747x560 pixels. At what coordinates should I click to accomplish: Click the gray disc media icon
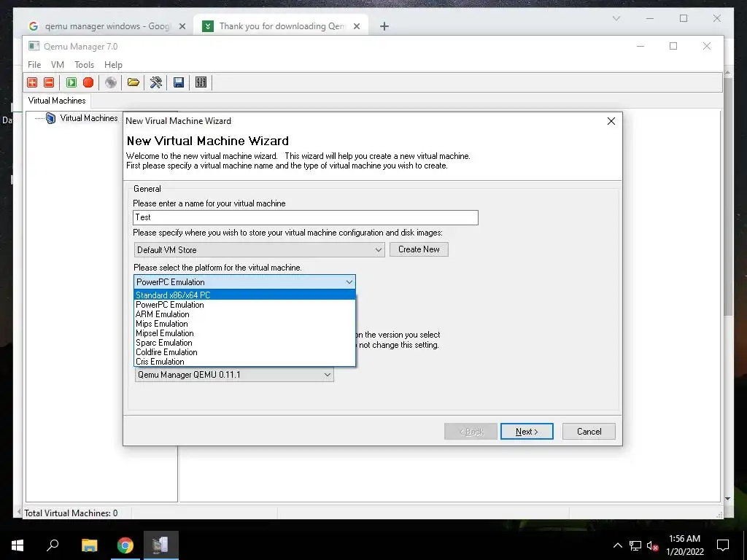click(111, 82)
